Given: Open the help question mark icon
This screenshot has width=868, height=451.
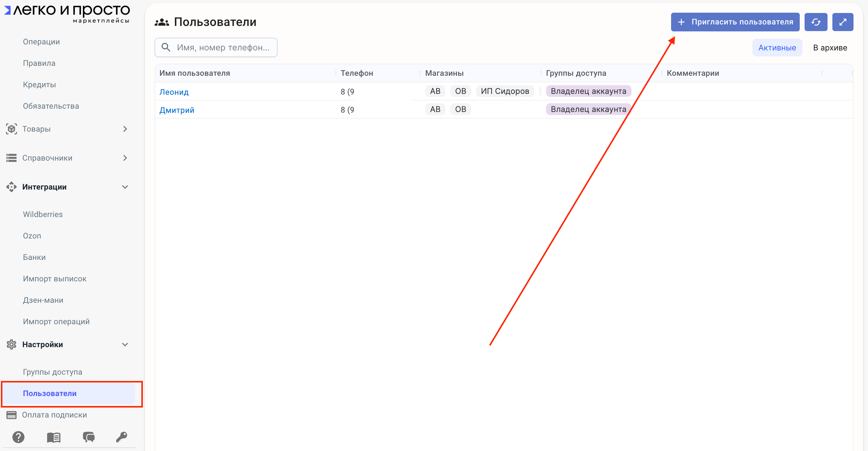Looking at the screenshot, I should (x=18, y=437).
